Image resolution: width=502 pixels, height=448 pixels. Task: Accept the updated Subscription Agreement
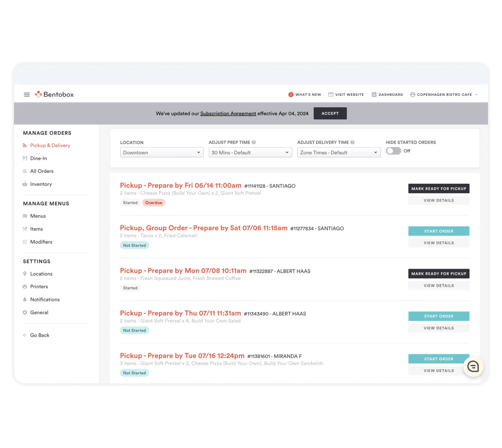click(330, 113)
